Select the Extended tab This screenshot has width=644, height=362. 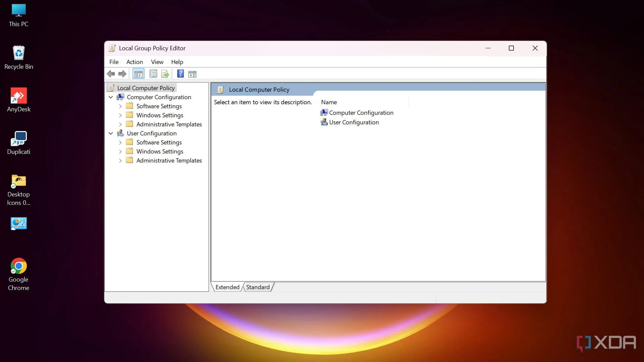click(227, 287)
